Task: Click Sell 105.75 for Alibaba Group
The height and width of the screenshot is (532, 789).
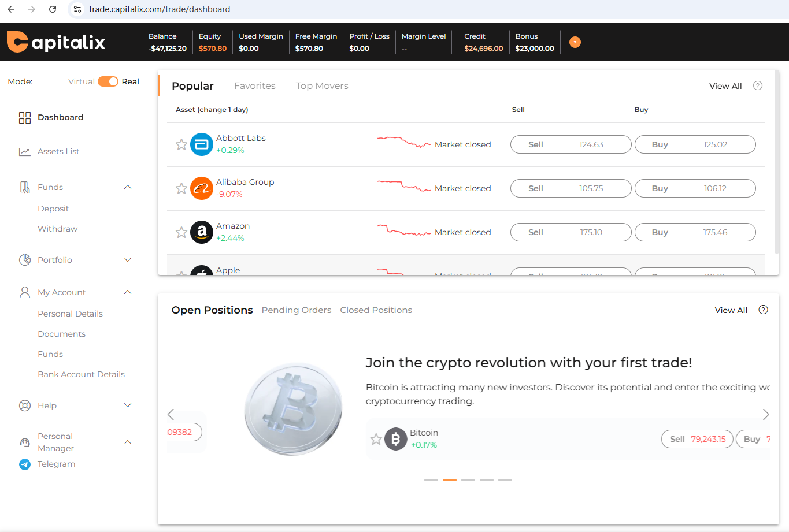Action: click(x=571, y=188)
